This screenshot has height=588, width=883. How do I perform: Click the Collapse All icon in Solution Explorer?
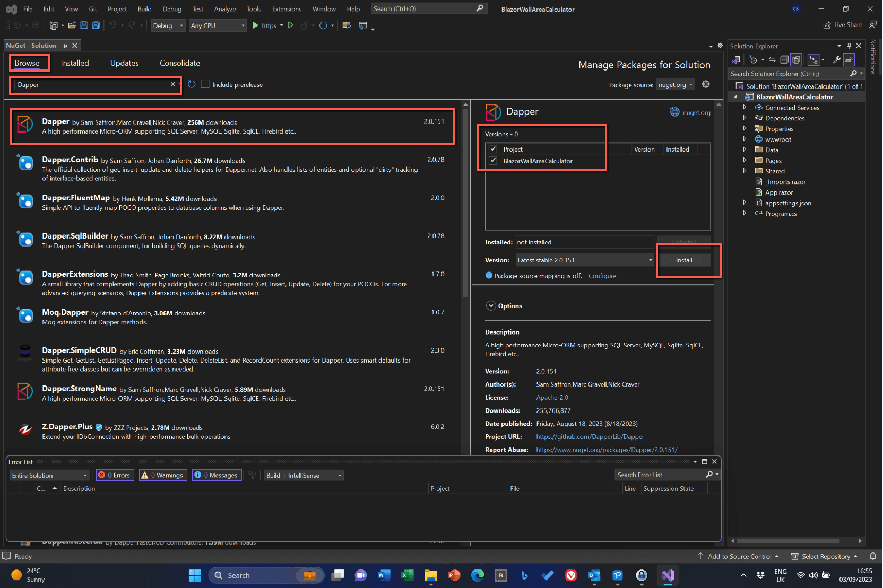pyautogui.click(x=784, y=60)
